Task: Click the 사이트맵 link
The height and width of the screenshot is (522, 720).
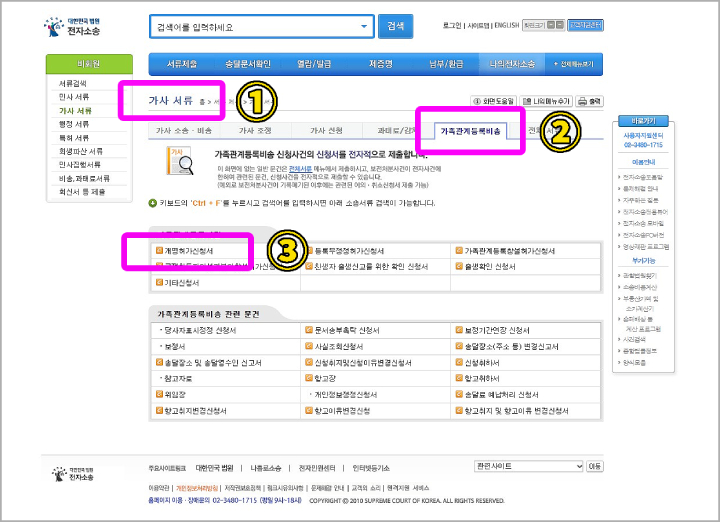Action: [478, 25]
